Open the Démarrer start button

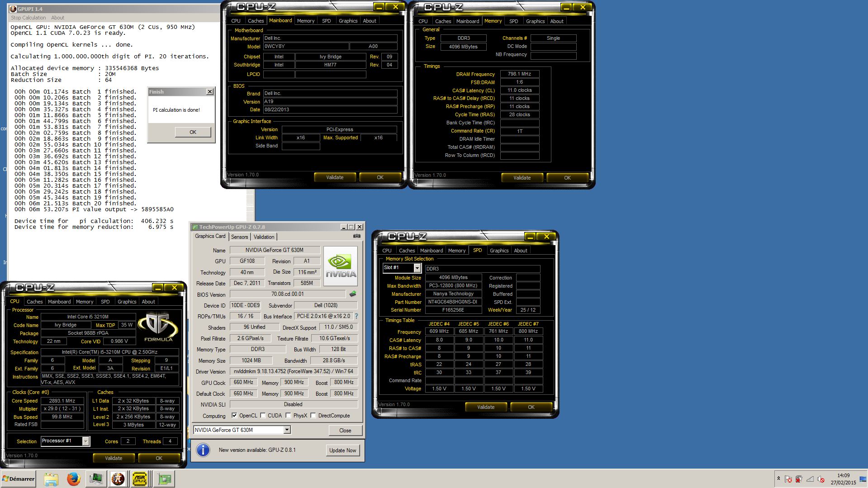pos(19,479)
